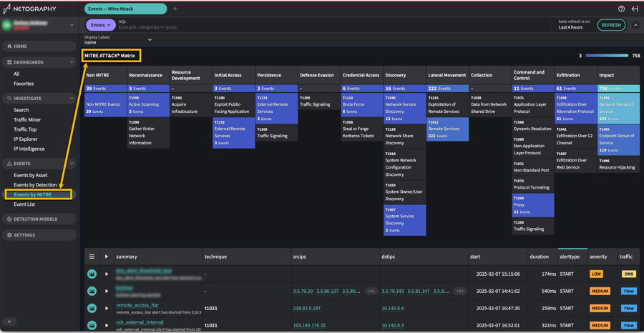Open Events by Asset in sidebar
644x333 pixels.
pyautogui.click(x=31, y=175)
